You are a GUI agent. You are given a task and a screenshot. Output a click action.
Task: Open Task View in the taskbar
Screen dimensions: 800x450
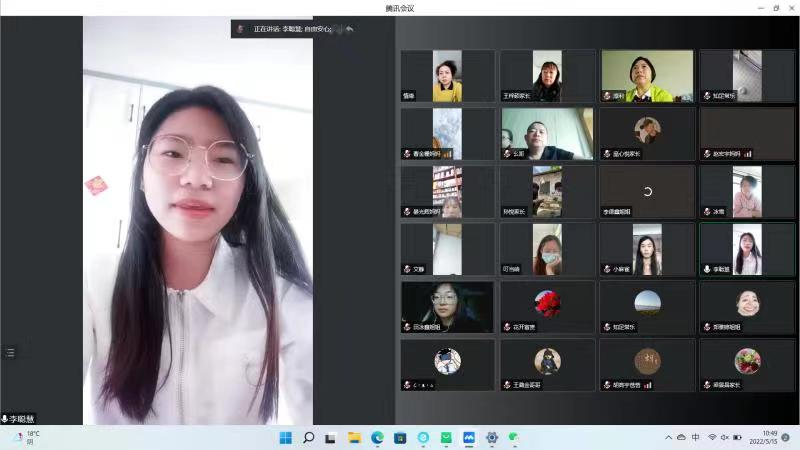point(331,438)
